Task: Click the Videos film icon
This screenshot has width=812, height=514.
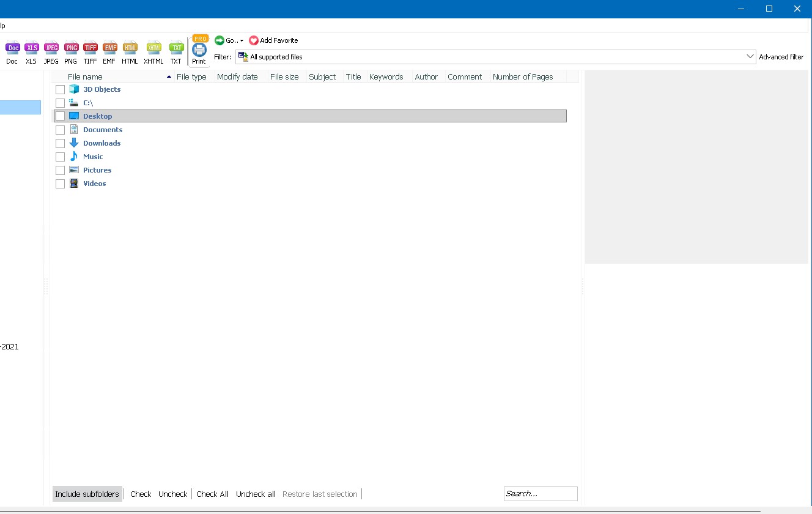Action: tap(74, 184)
